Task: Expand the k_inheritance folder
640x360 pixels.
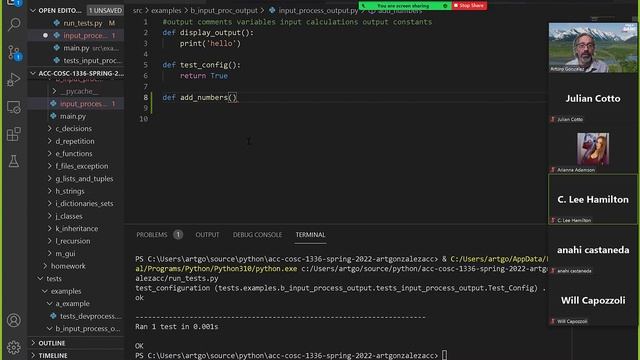Action: click(x=50, y=229)
